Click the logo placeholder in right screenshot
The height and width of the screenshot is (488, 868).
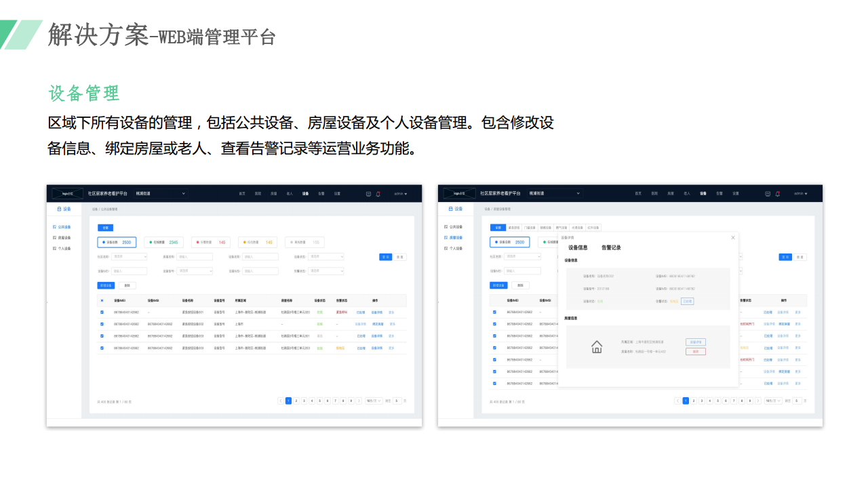[460, 194]
